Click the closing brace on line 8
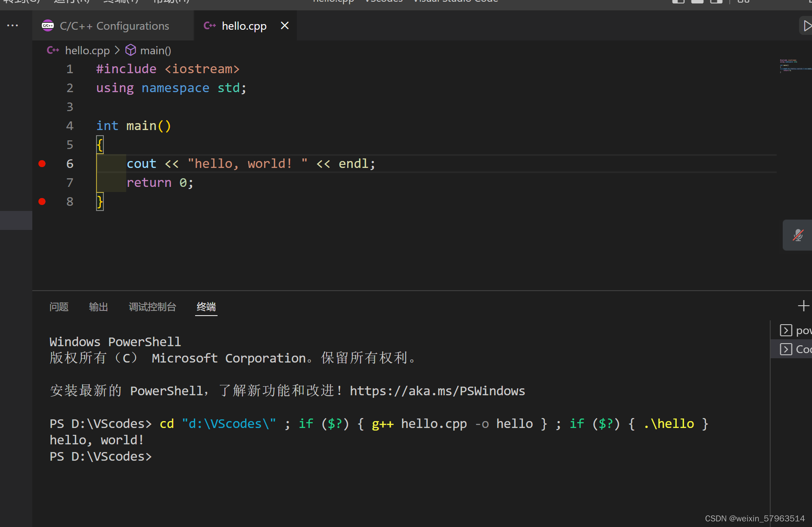812x527 pixels. (100, 201)
